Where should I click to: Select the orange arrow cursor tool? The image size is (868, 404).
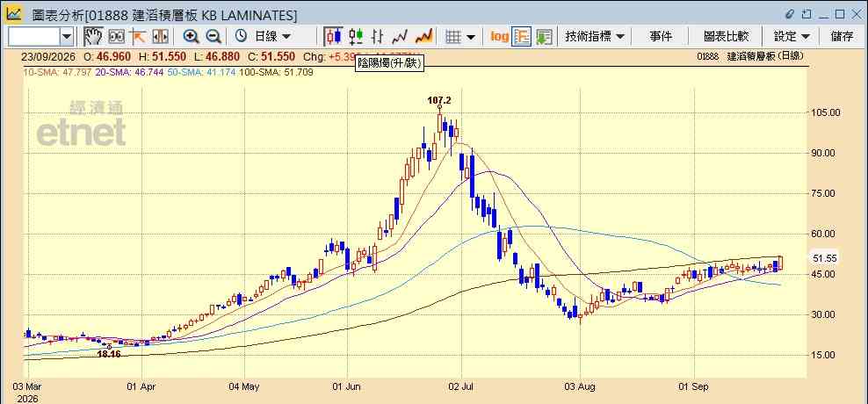[137, 37]
